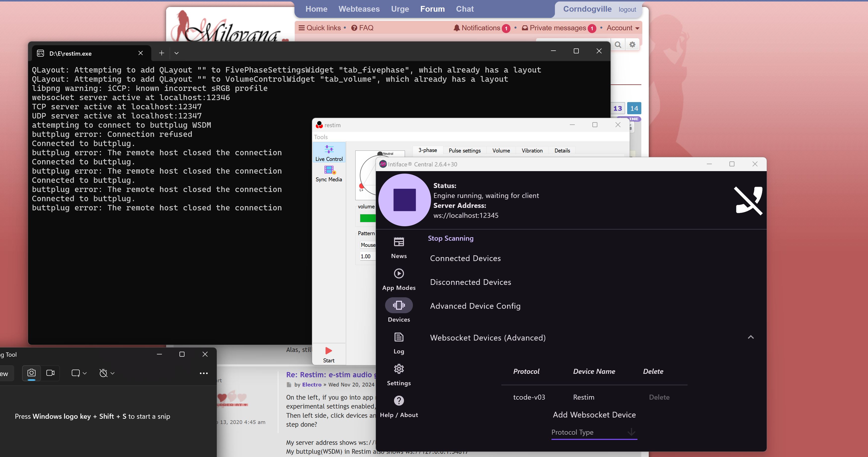The image size is (868, 457).
Task: Open the Quick links hamburger menu
Action: (x=320, y=28)
